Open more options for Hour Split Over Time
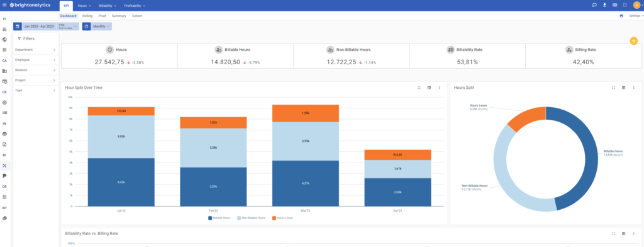This screenshot has width=644, height=247. tap(440, 88)
